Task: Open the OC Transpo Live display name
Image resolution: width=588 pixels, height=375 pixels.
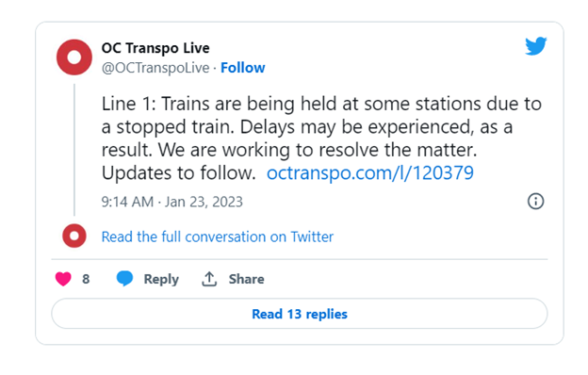Action: 155,48
